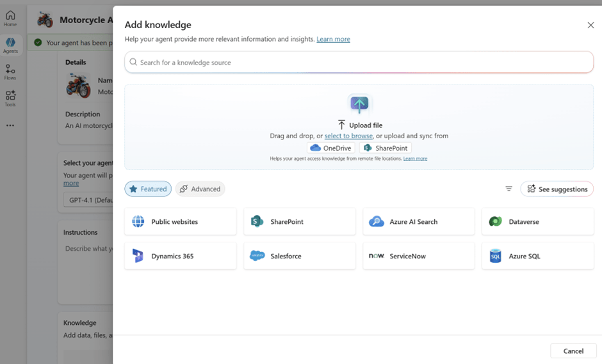
Task: Select the Dataverse knowledge tile
Action: [537, 221]
